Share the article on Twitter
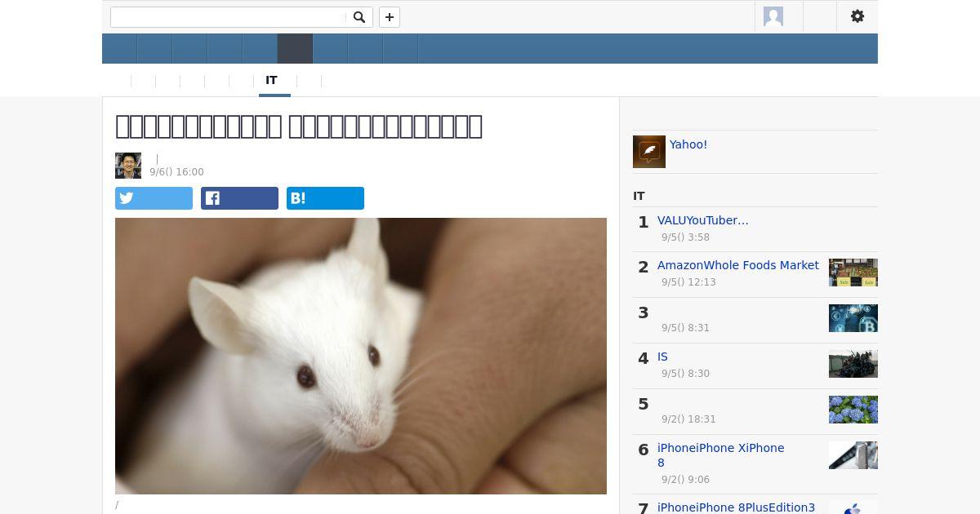 point(154,198)
